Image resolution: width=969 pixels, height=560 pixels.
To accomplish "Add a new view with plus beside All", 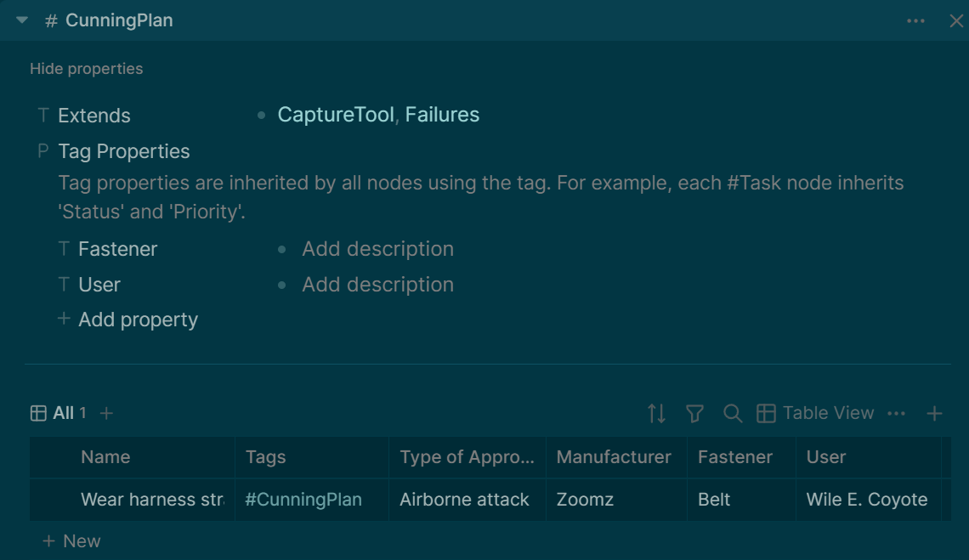I will coord(106,413).
